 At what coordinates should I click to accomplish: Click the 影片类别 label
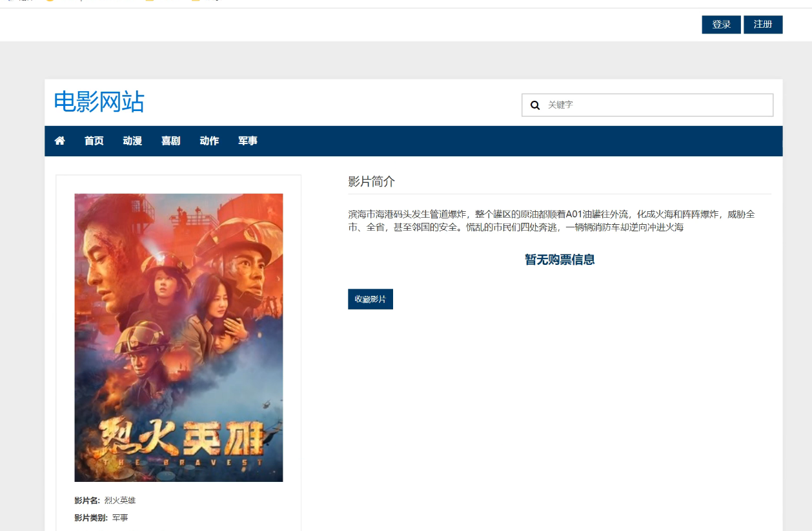click(x=91, y=518)
